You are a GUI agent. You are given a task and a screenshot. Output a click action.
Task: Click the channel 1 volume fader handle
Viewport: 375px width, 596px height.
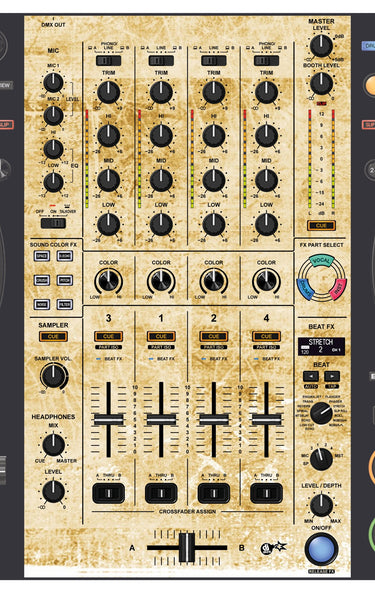(x=161, y=419)
